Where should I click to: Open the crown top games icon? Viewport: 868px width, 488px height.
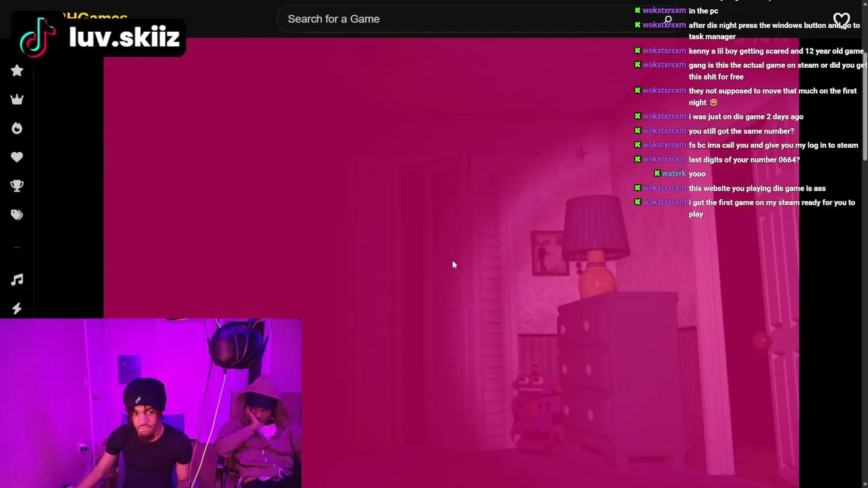[x=17, y=100]
